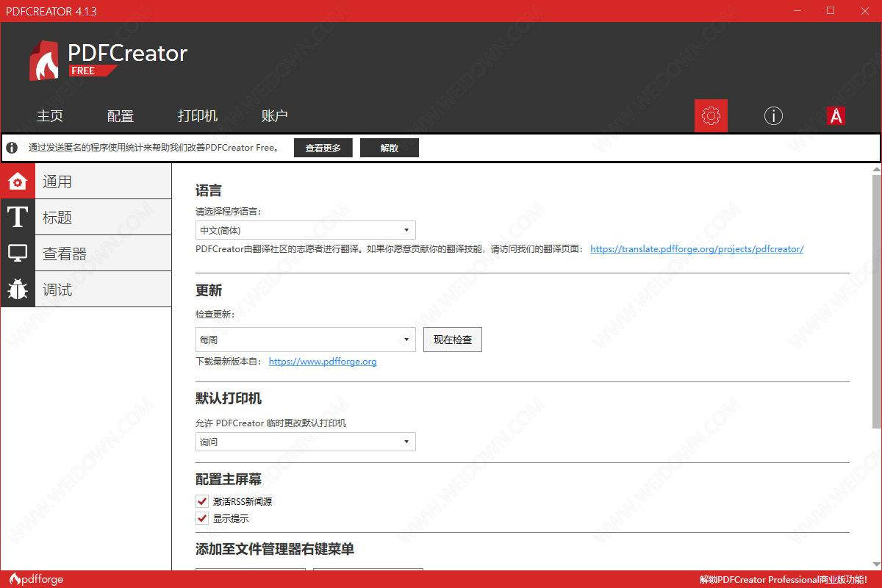Click the PDFCreator flame logo
882x588 pixels.
[x=43, y=60]
